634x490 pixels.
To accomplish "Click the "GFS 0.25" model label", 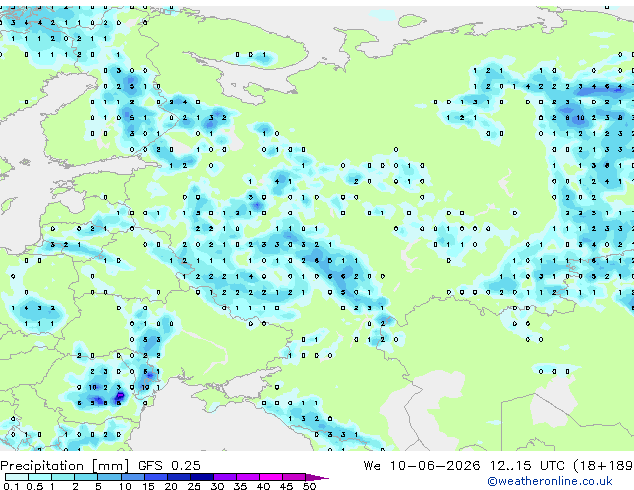I will (x=169, y=466).
